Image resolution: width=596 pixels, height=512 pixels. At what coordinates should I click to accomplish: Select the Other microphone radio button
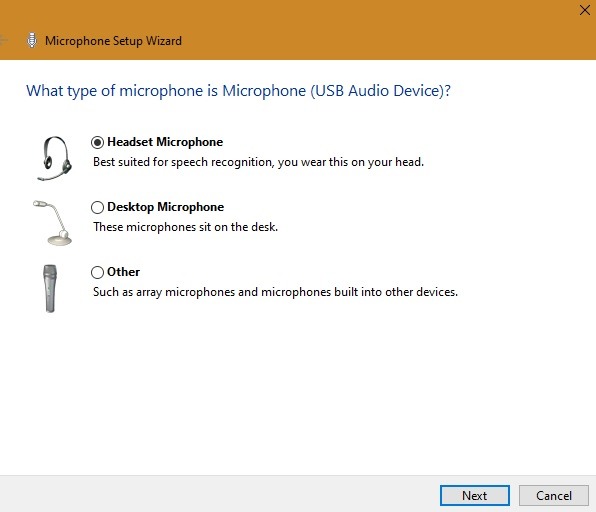[97, 273]
